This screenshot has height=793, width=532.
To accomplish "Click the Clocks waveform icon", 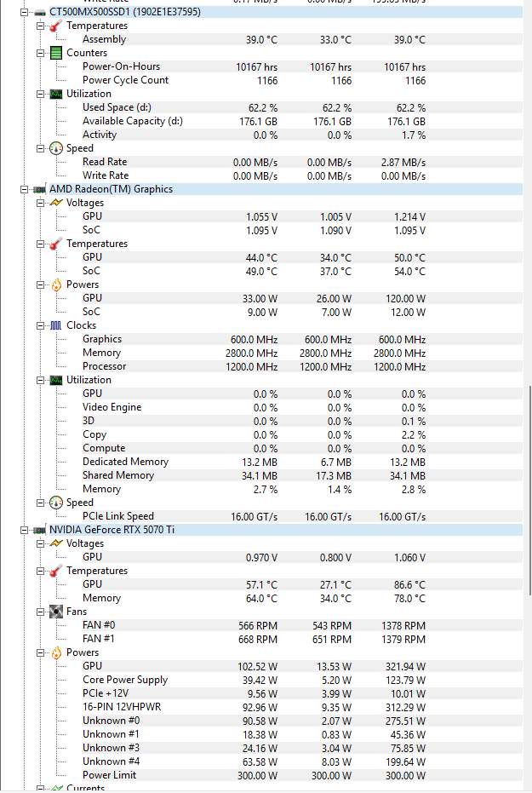I will [56, 325].
